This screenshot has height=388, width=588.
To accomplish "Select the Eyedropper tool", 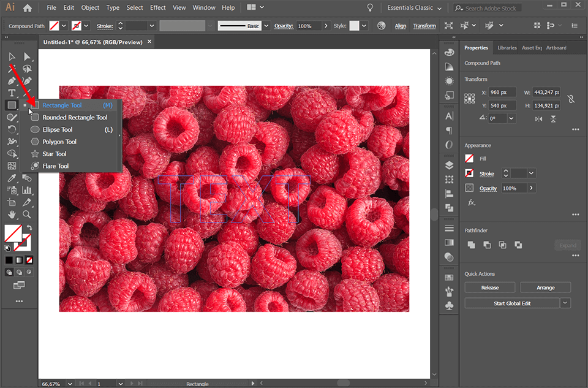I will click(11, 177).
